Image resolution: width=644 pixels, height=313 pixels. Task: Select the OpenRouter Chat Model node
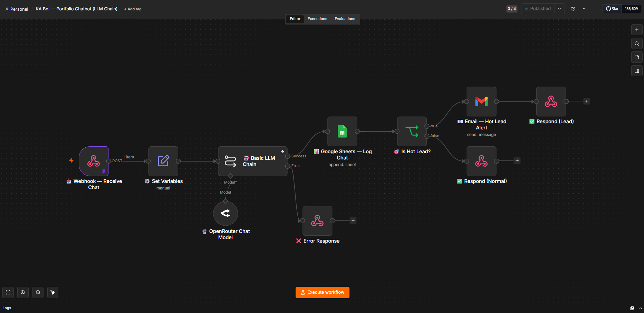coord(225,213)
